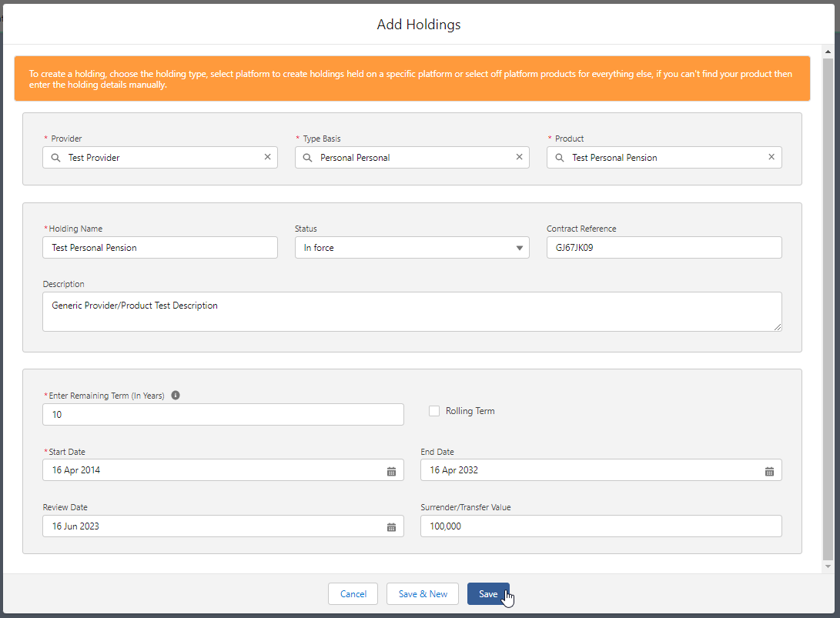Focus the Product lookup field
The image size is (840, 618).
(664, 158)
